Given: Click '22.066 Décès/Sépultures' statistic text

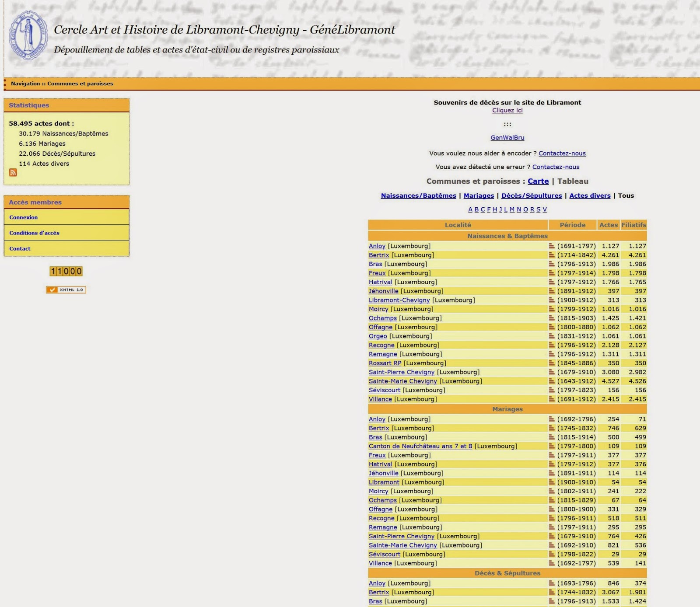Looking at the screenshot, I should pos(57,154).
